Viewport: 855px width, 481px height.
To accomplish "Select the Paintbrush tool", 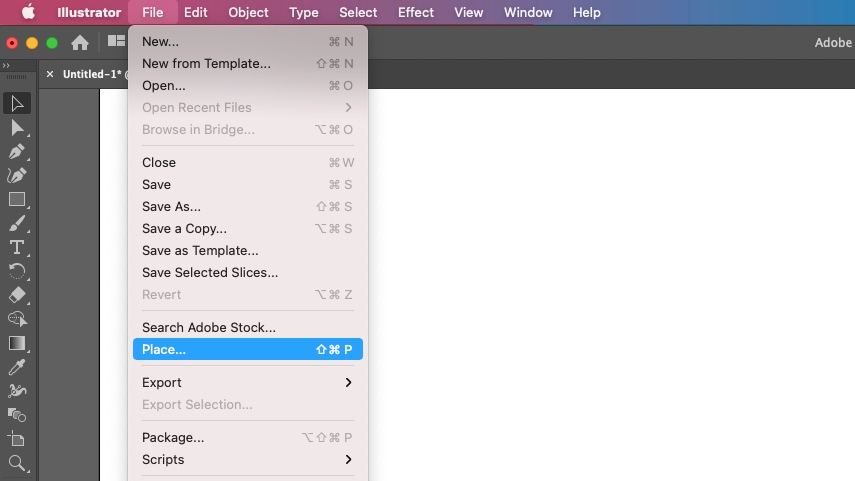I will point(17,224).
